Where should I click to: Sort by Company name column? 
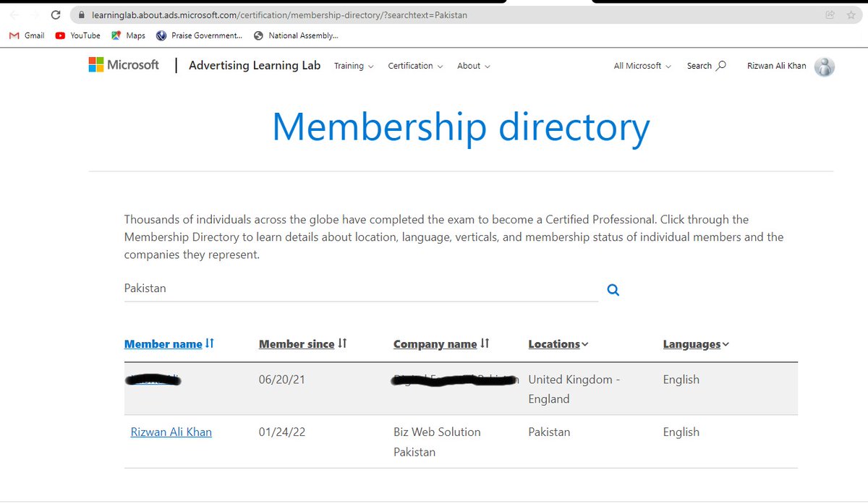click(441, 344)
